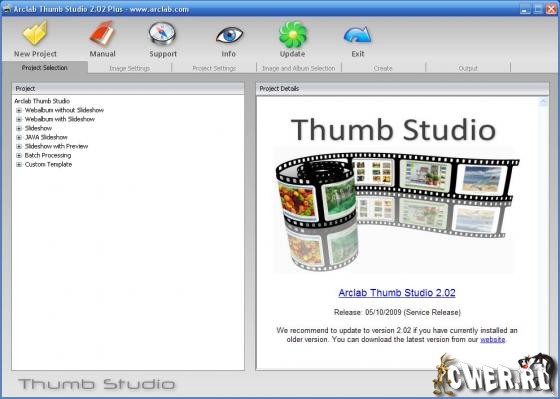Switch to the Image Settings tab
This screenshot has width=560, height=399.
tap(129, 68)
